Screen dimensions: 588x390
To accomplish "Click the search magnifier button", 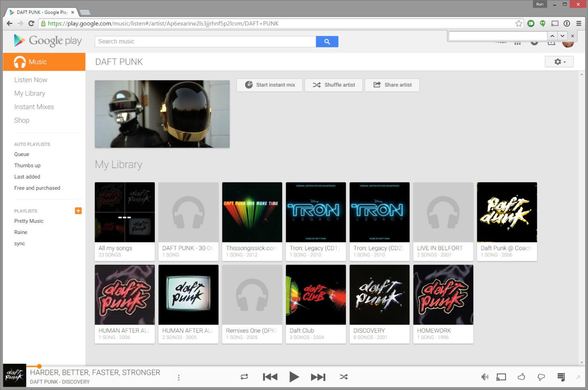I will [x=327, y=41].
